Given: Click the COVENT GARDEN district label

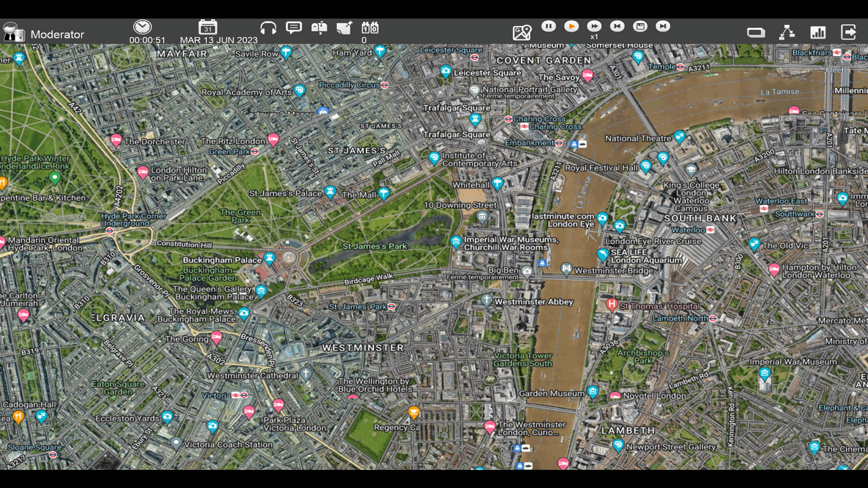Looking at the screenshot, I should coord(544,61).
